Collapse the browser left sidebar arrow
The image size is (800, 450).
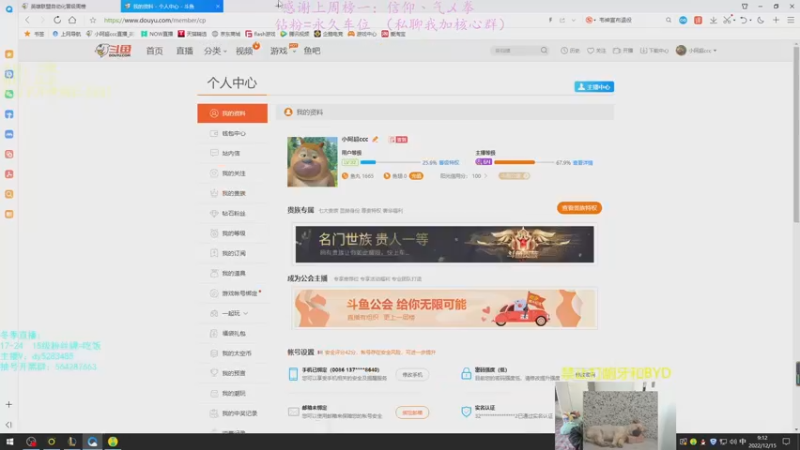[x=9, y=424]
